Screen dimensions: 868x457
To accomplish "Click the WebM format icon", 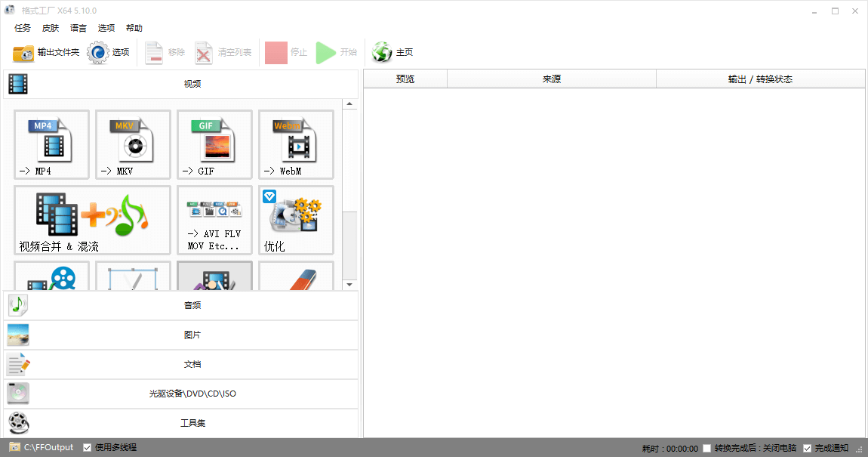I will point(296,144).
